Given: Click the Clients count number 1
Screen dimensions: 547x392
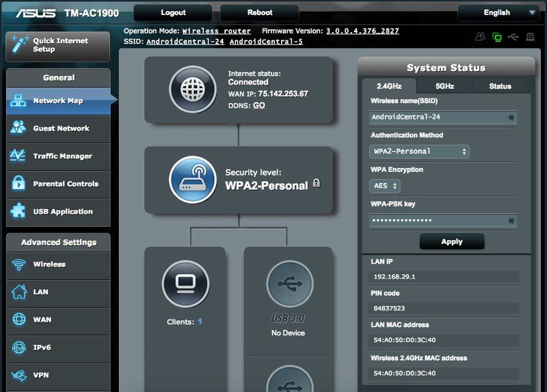Looking at the screenshot, I should pos(200,321).
